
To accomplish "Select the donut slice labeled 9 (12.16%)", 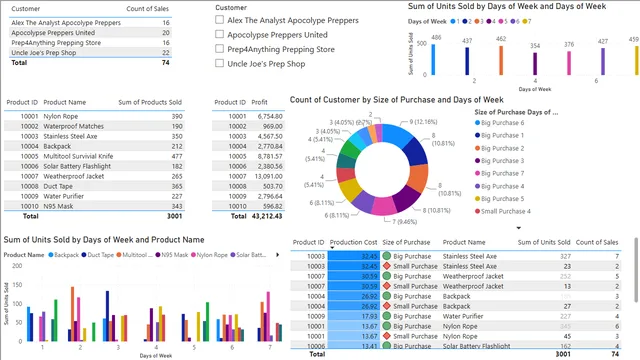I will click(x=398, y=135).
